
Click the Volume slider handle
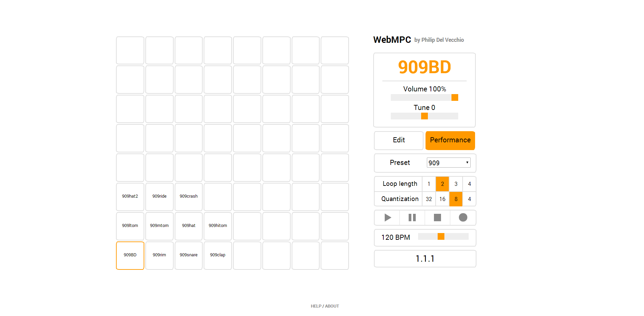point(455,97)
